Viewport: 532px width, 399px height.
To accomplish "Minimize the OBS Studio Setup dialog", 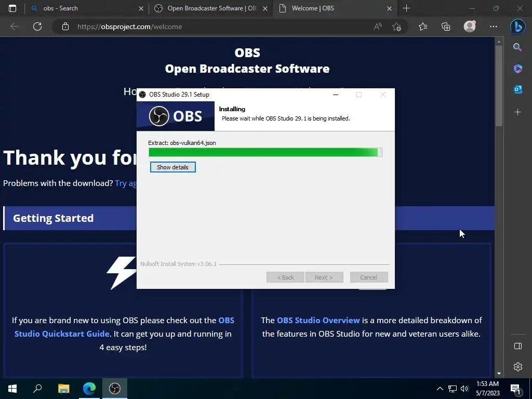I will click(x=336, y=95).
